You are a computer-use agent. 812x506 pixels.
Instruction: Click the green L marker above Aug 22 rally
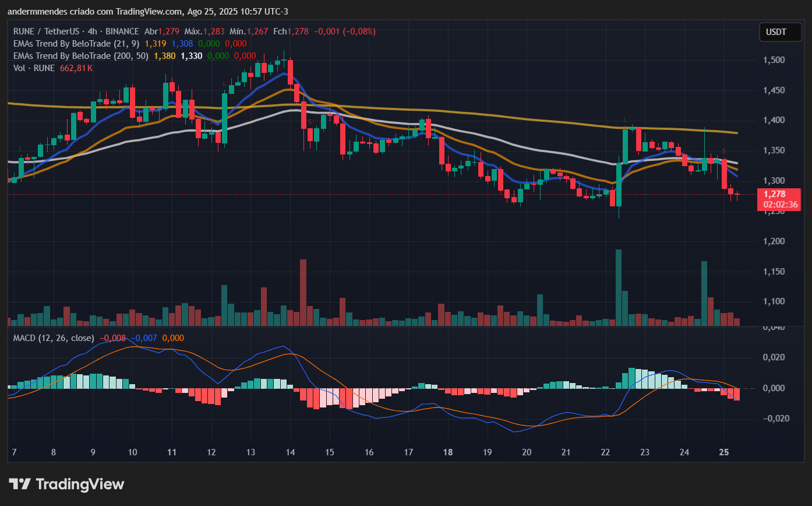click(626, 120)
